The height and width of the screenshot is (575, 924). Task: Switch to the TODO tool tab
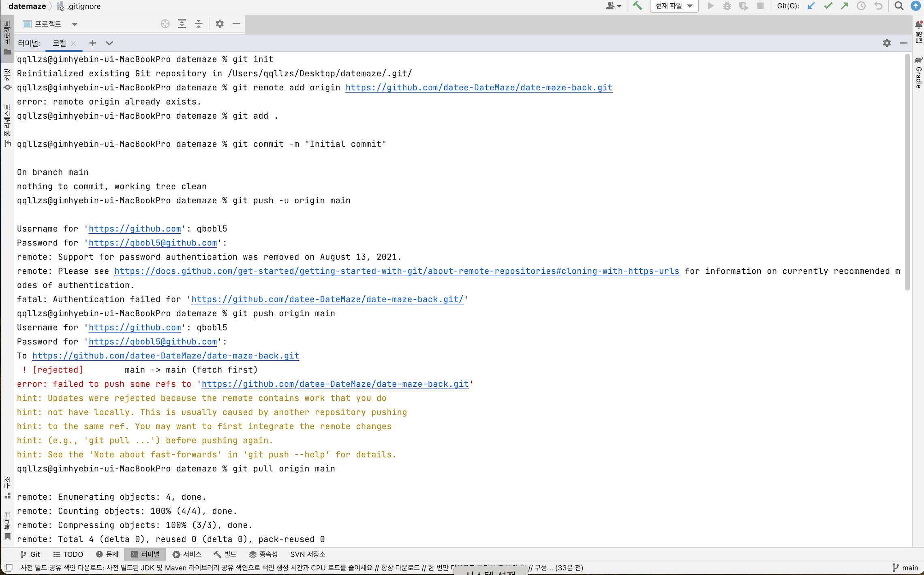click(68, 554)
